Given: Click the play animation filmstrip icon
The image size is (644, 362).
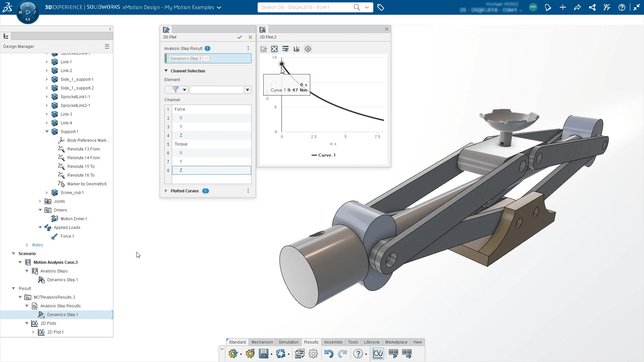Looking at the screenshot, I should tap(393, 353).
